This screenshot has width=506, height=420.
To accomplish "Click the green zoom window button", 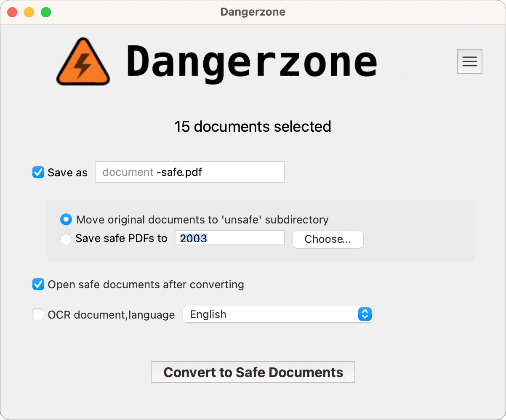I will (x=46, y=12).
